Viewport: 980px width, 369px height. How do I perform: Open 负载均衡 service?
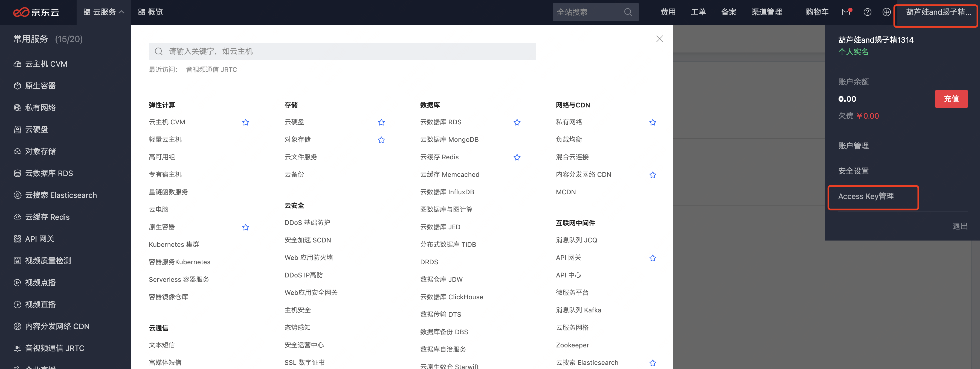pyautogui.click(x=569, y=139)
